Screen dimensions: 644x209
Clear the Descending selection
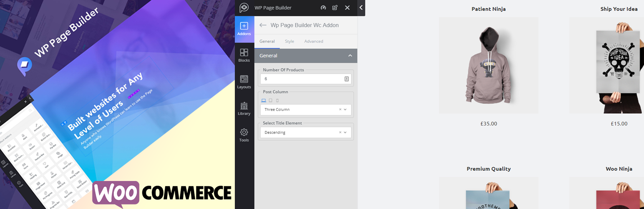[x=340, y=133]
